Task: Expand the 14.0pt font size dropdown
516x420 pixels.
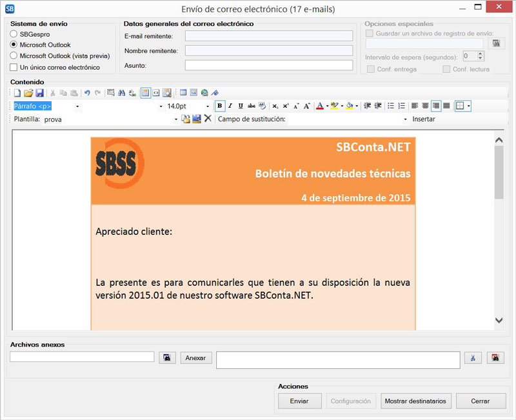Action: click(x=208, y=106)
